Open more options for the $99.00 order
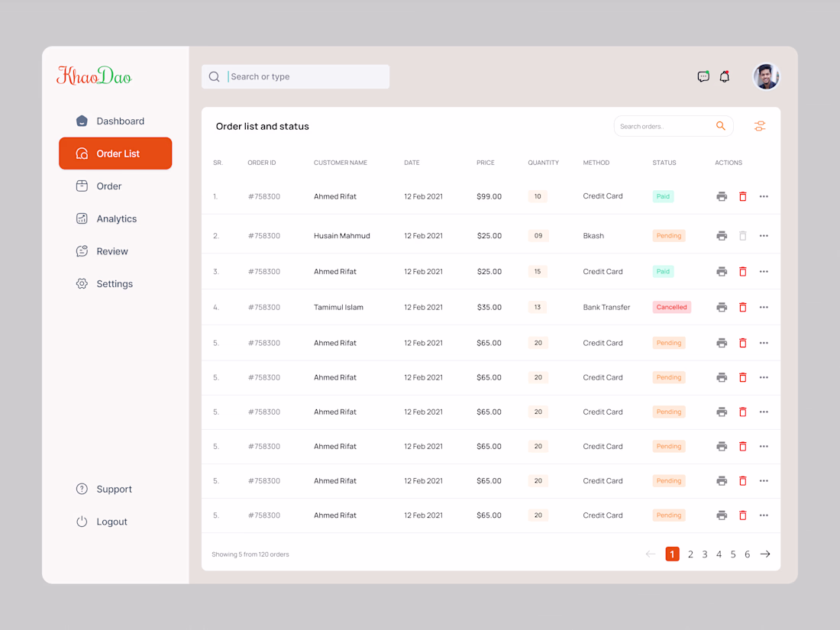Viewport: 840px width, 630px height. pyautogui.click(x=764, y=196)
